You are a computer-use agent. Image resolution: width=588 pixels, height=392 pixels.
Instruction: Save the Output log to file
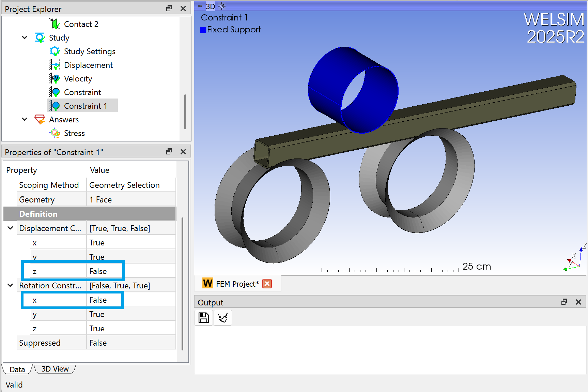pos(203,317)
